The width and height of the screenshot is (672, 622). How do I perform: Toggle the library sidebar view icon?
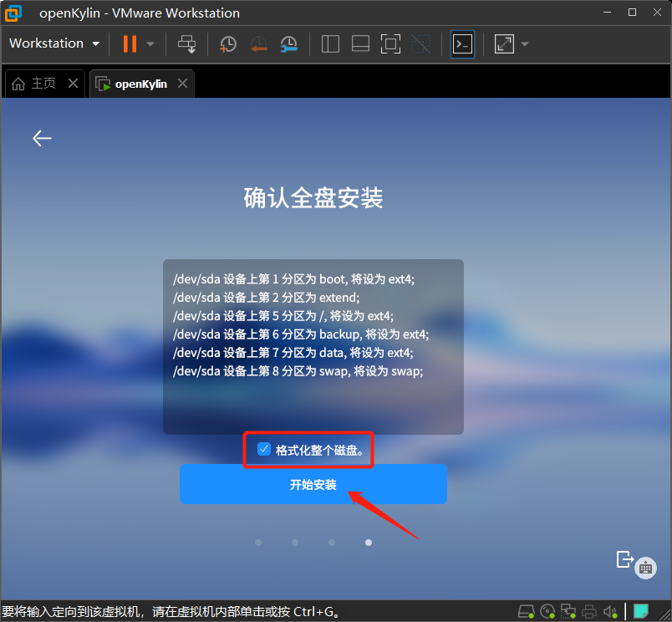pos(330,43)
